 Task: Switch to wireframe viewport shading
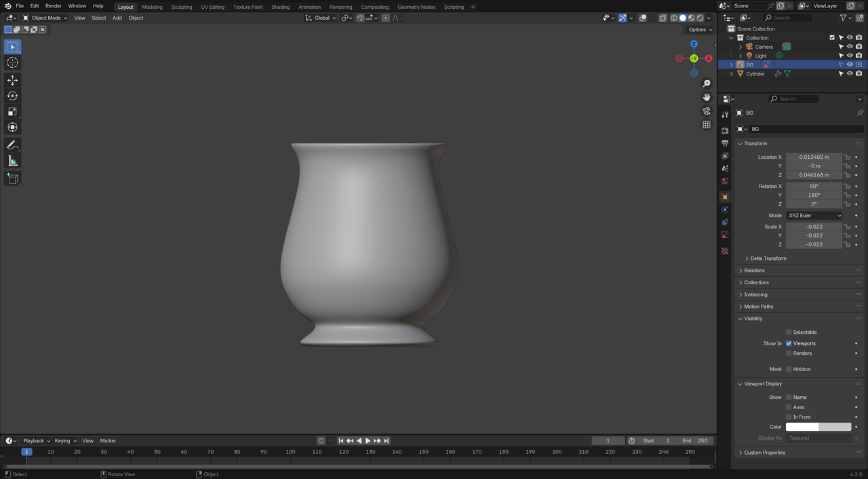click(674, 18)
